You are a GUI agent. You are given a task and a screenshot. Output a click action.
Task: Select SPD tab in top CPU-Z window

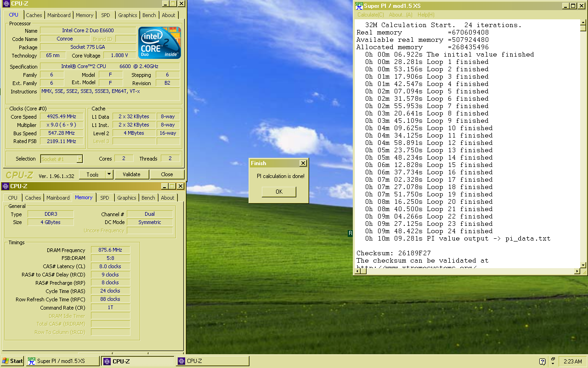[106, 15]
